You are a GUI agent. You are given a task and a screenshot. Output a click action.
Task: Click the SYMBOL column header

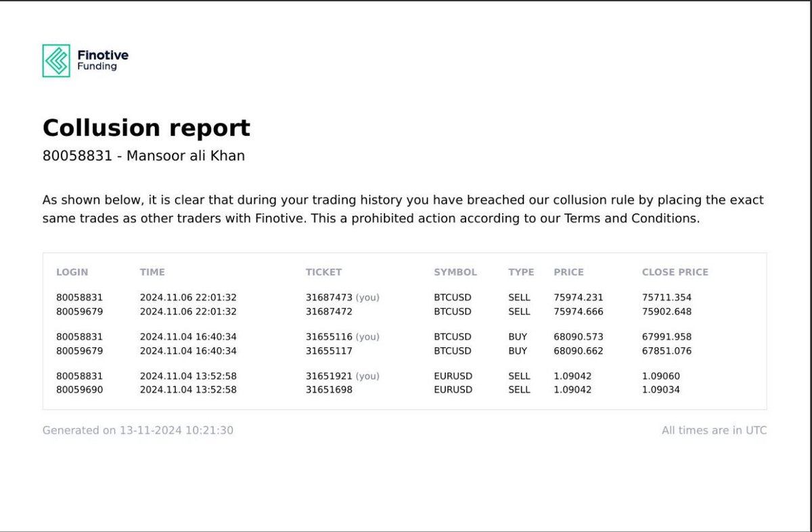click(455, 272)
